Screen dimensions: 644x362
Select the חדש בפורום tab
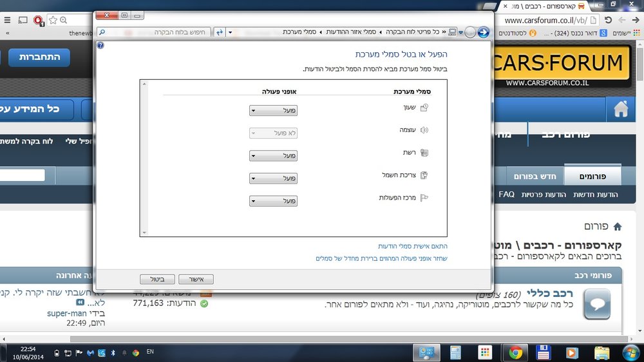tap(535, 176)
